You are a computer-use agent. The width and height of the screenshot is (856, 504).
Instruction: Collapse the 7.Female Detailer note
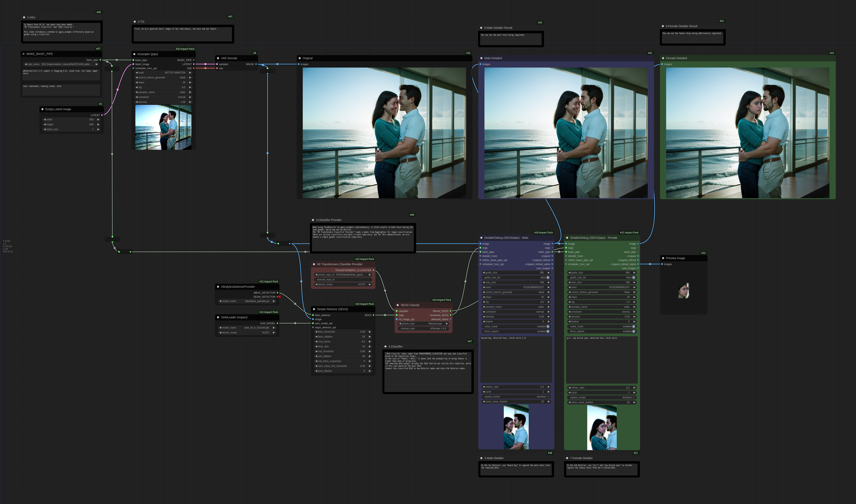click(x=567, y=458)
